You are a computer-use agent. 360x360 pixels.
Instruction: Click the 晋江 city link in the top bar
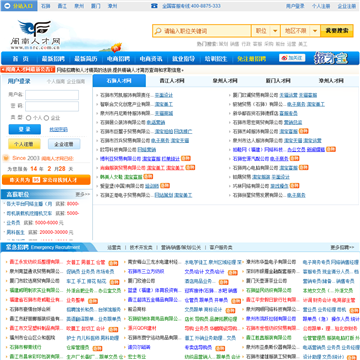62,6
